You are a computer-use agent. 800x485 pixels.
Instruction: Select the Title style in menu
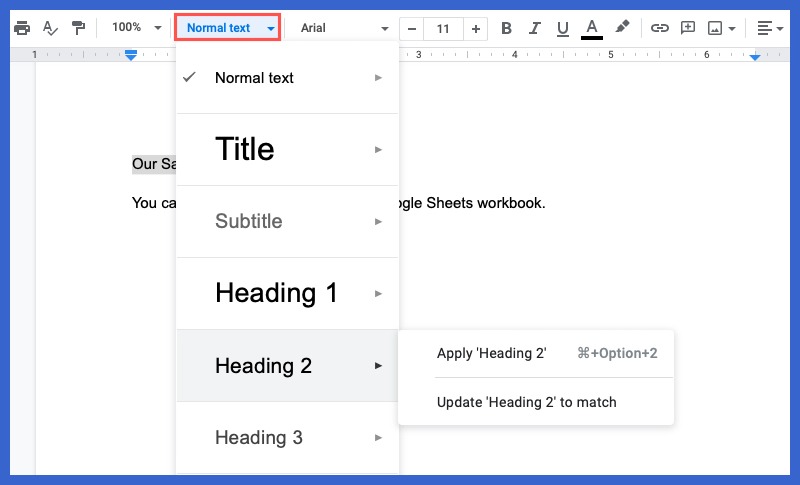(x=287, y=149)
